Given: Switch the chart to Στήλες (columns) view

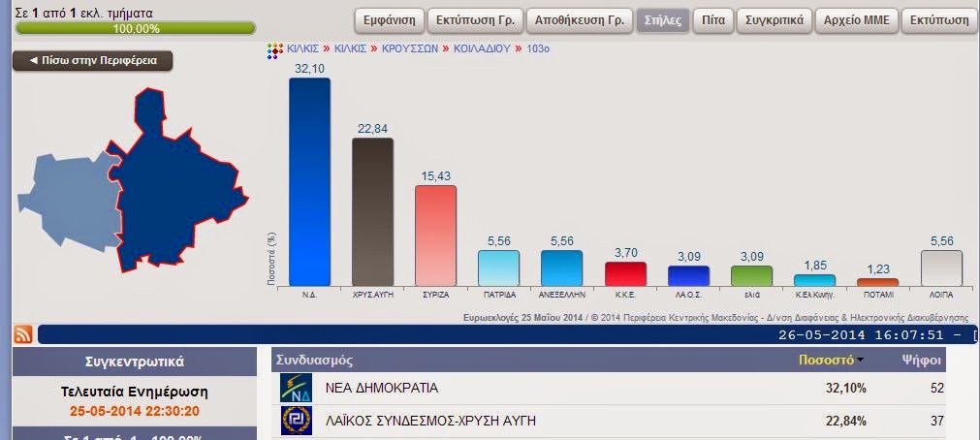Looking at the screenshot, I should pyautogui.click(x=662, y=20).
